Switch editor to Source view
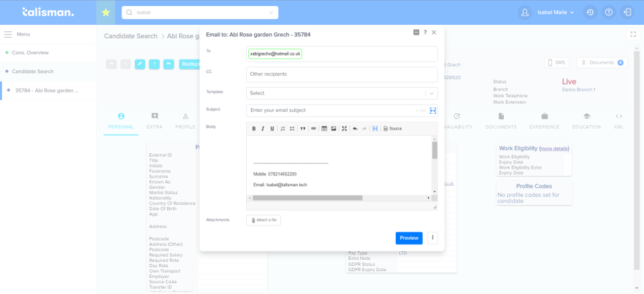Viewport: 644px width, 294px height. click(x=392, y=129)
